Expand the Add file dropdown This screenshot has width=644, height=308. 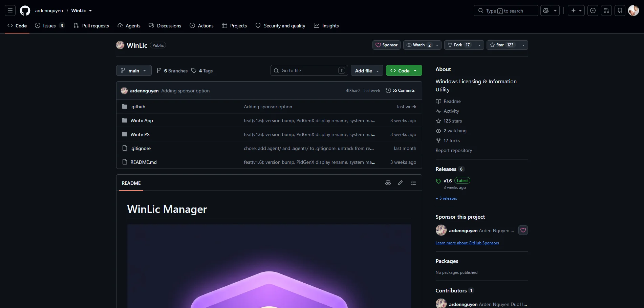(x=367, y=70)
